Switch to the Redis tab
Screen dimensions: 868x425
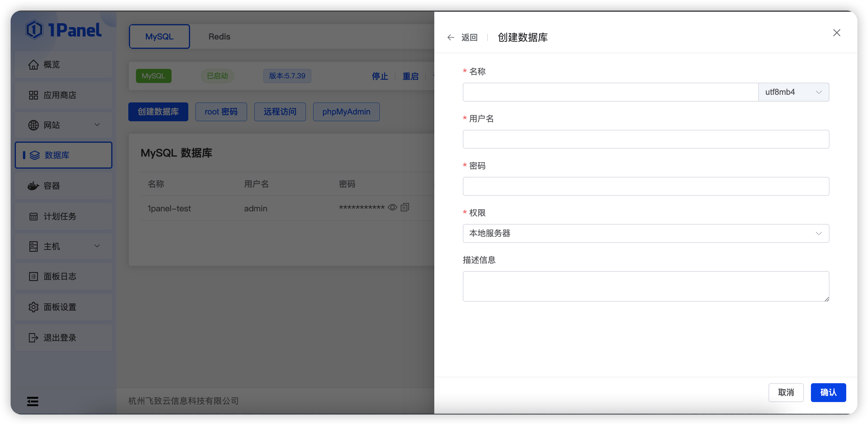[219, 36]
